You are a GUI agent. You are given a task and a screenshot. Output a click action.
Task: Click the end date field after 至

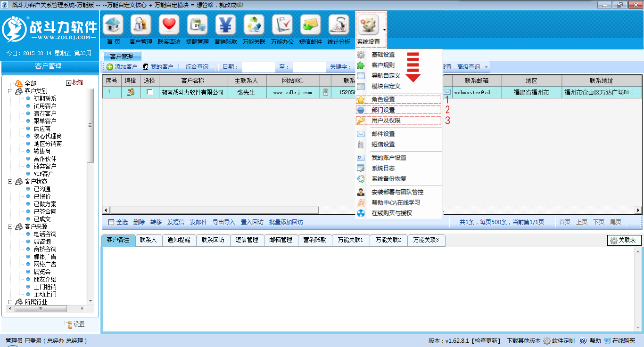[x=309, y=67]
